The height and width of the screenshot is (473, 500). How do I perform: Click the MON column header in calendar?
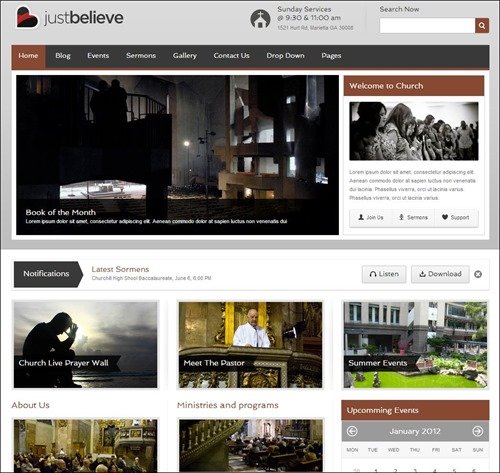coord(352,450)
